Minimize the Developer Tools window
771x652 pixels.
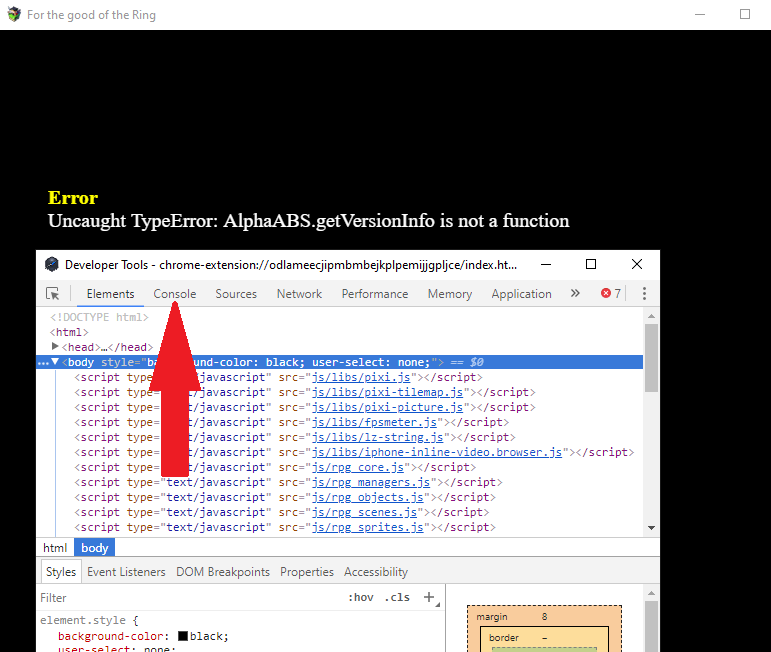coord(546,265)
